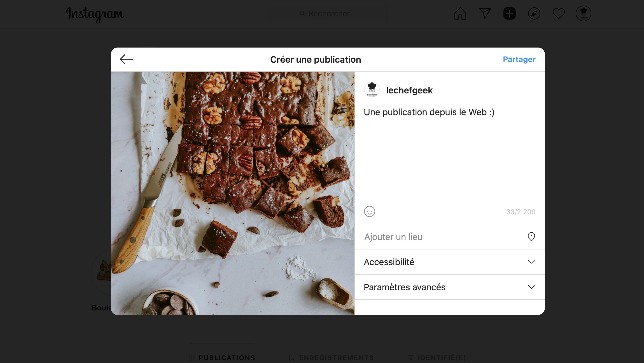The image size is (644, 363).
Task: Open direct messages paper plane icon
Action: (485, 13)
